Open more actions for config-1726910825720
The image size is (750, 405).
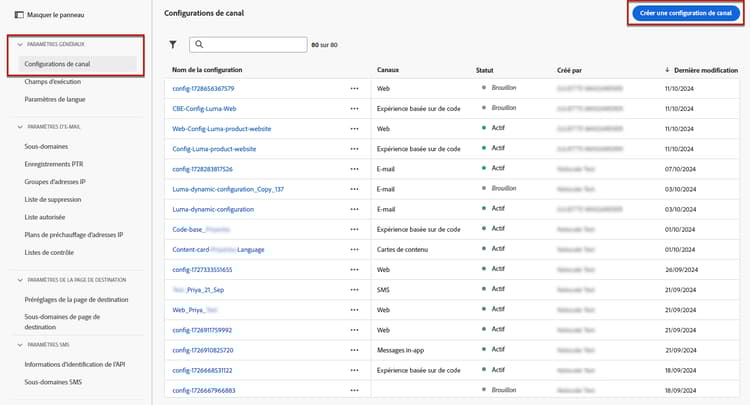point(354,350)
